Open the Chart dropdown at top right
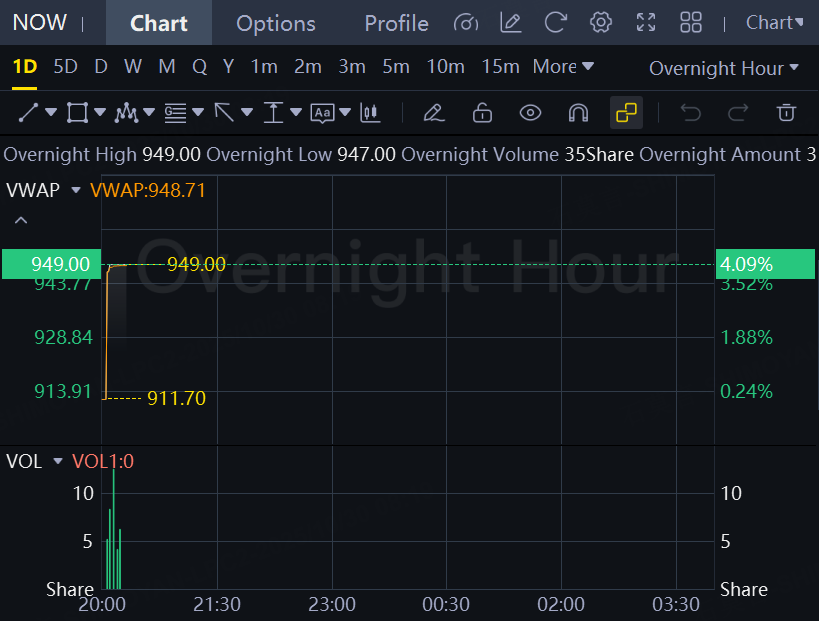The image size is (819, 621). 775,22
